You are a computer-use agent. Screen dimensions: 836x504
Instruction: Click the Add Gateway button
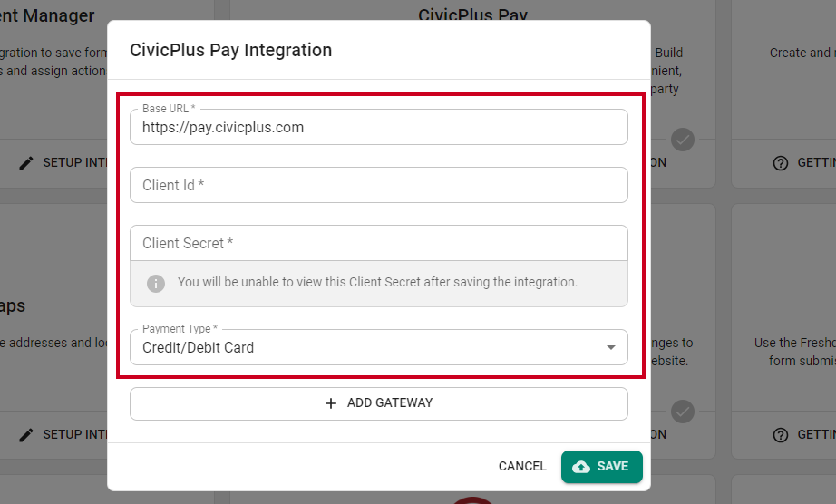378,403
